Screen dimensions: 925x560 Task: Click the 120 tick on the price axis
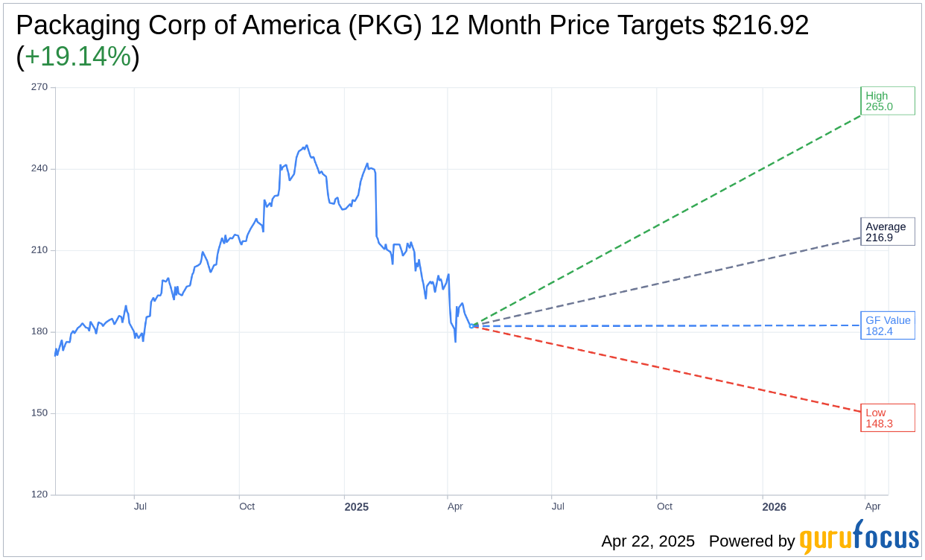(39, 494)
